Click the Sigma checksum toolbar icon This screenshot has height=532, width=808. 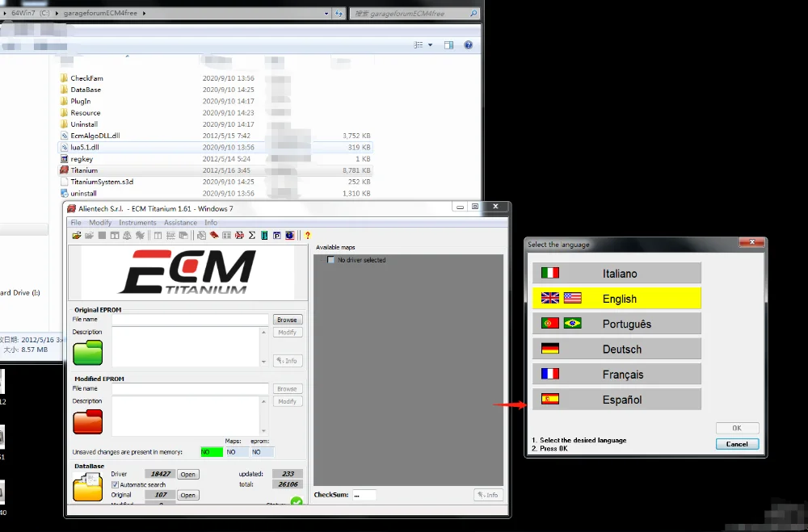pyautogui.click(x=252, y=236)
